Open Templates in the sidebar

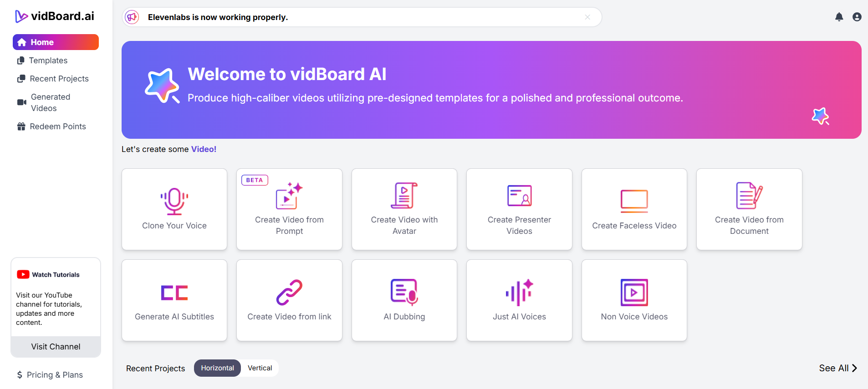pyautogui.click(x=48, y=61)
